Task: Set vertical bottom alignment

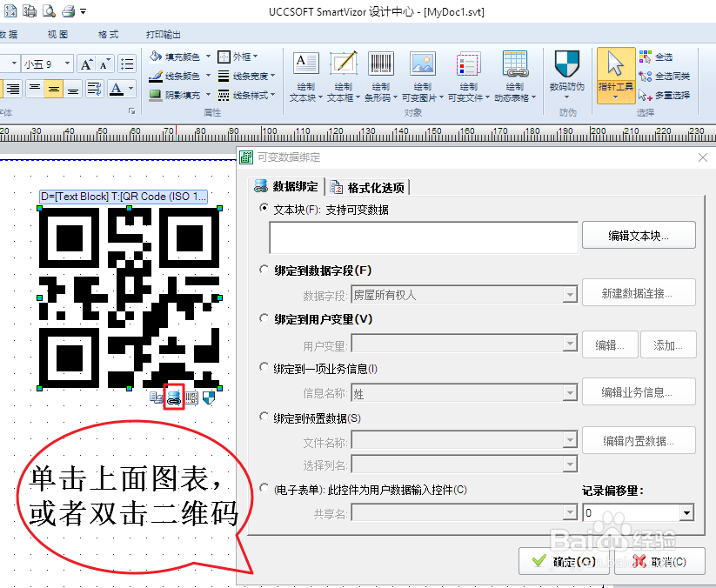Action: coord(72,89)
